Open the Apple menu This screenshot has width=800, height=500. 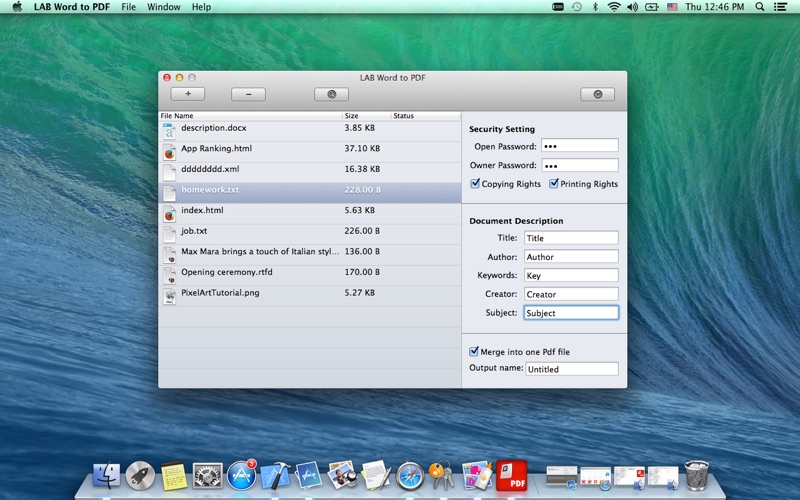point(17,7)
